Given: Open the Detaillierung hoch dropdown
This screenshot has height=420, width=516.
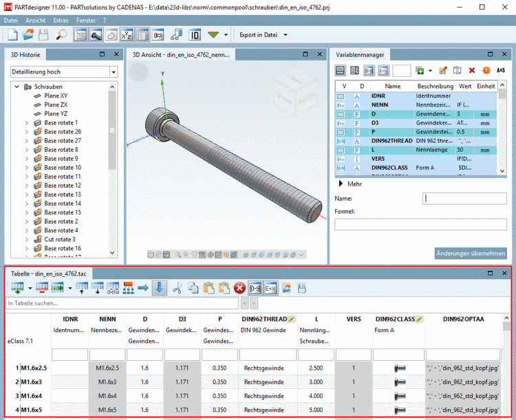Looking at the screenshot, I should coord(114,72).
